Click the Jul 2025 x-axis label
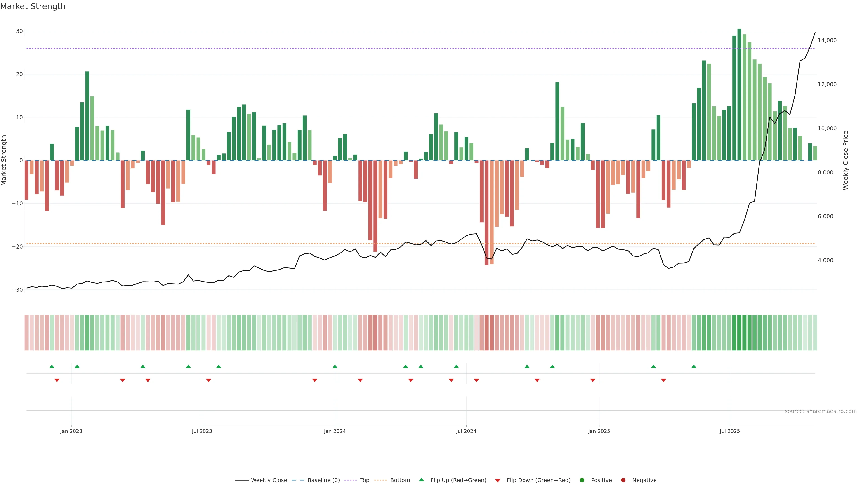 tap(729, 431)
